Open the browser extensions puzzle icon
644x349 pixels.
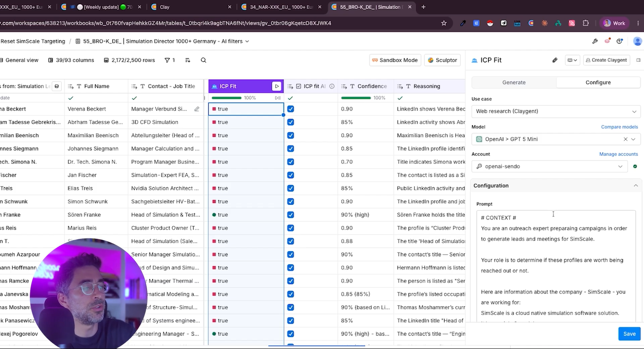(x=586, y=23)
